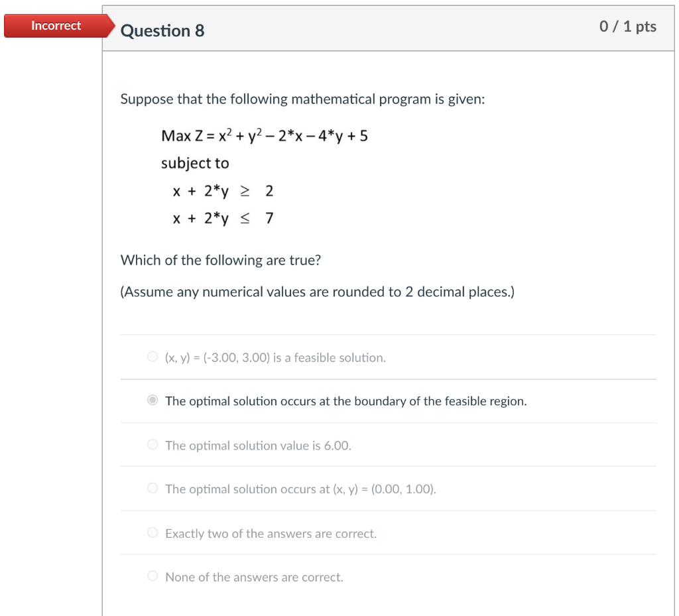Select "The optimal solution occurs at the boundary" option
The image size is (679, 616).
click(152, 400)
